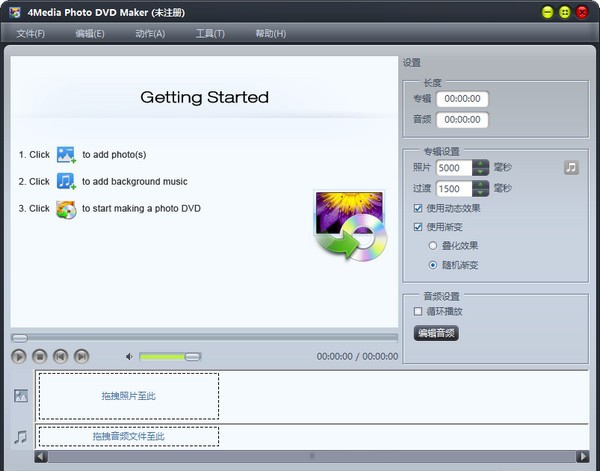Screen dimensions: 600x471
Task: Select the 叠化效果 radio option
Action: tap(432, 246)
